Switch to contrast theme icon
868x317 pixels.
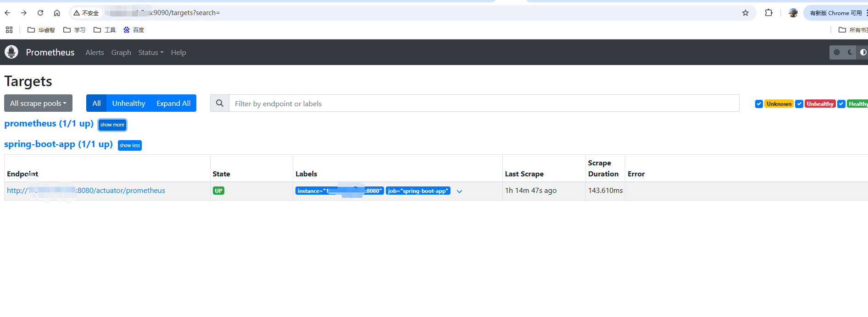tap(863, 52)
